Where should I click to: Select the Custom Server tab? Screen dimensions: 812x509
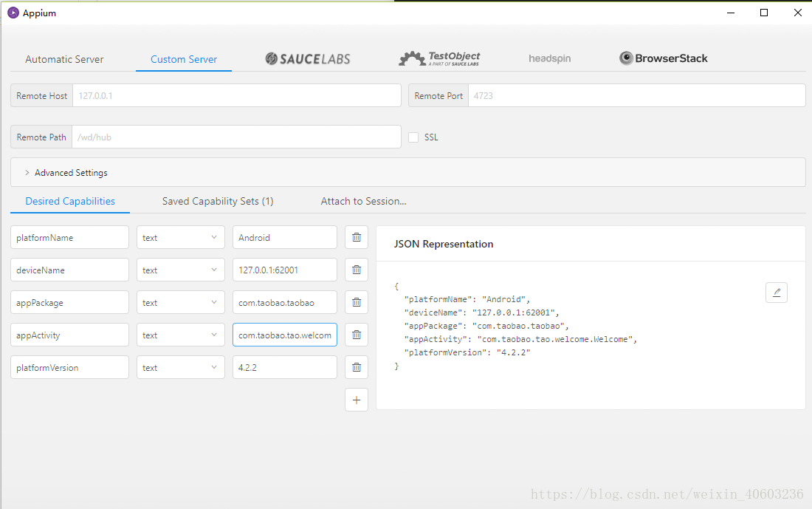pos(184,59)
